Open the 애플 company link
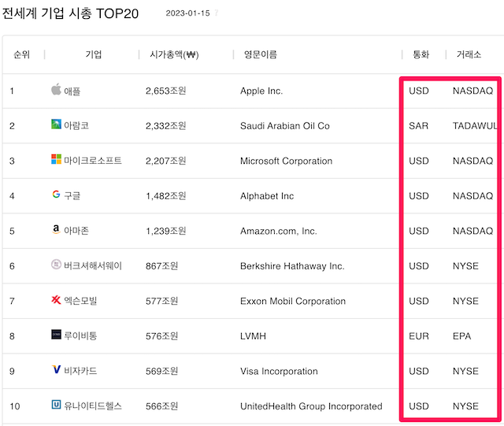 pos(72,91)
